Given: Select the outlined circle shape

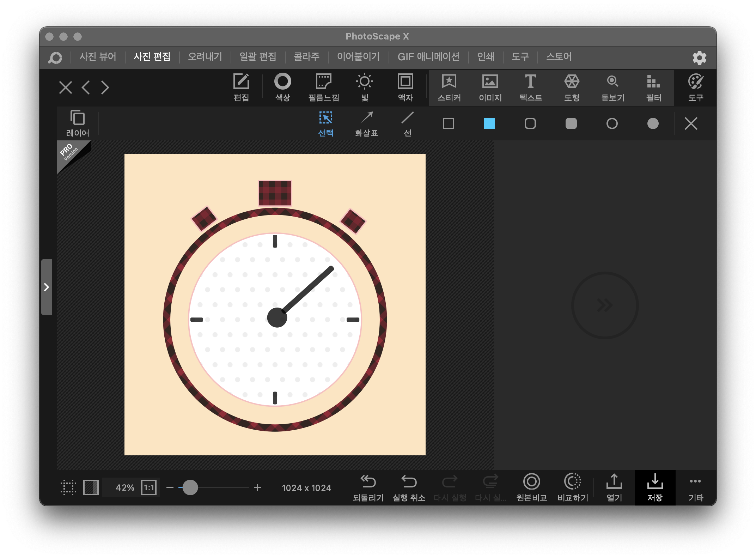Looking at the screenshot, I should (612, 123).
